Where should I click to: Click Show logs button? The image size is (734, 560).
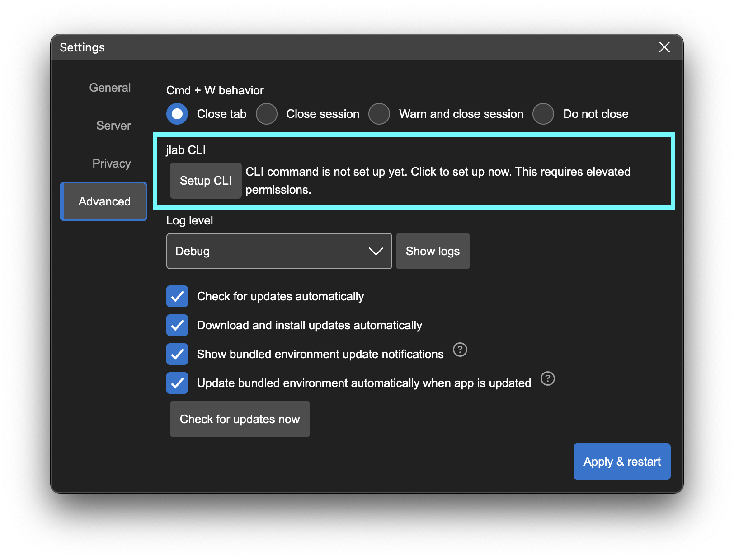coord(433,251)
